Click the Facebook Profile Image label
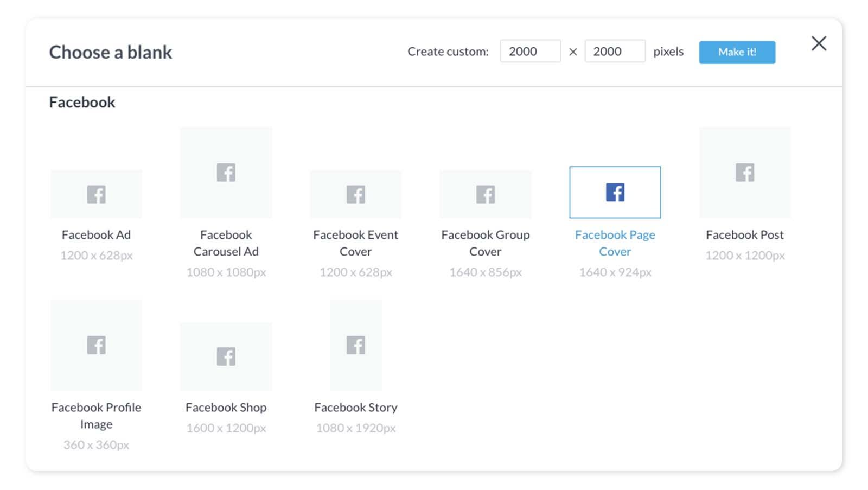Image resolution: width=868 pixels, height=490 pixels. click(96, 416)
